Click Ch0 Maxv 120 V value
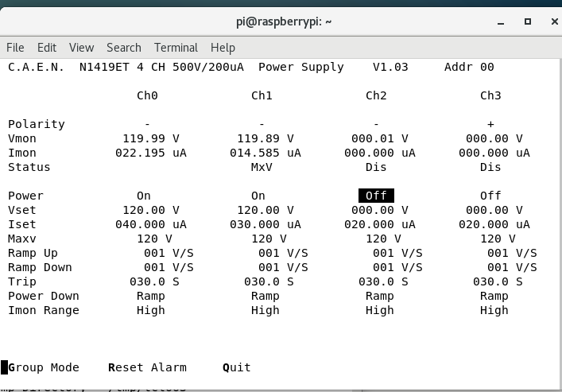The height and width of the screenshot is (392, 562). (x=154, y=239)
